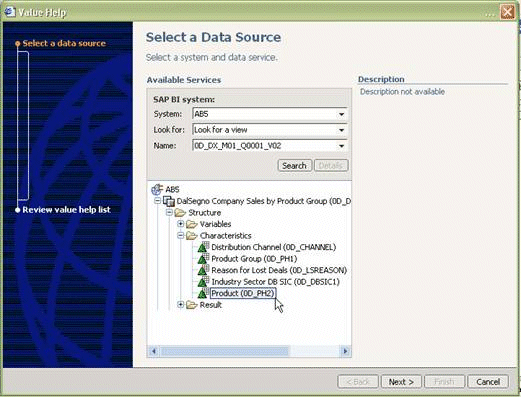
Task: Click the Search button
Action: 294,166
